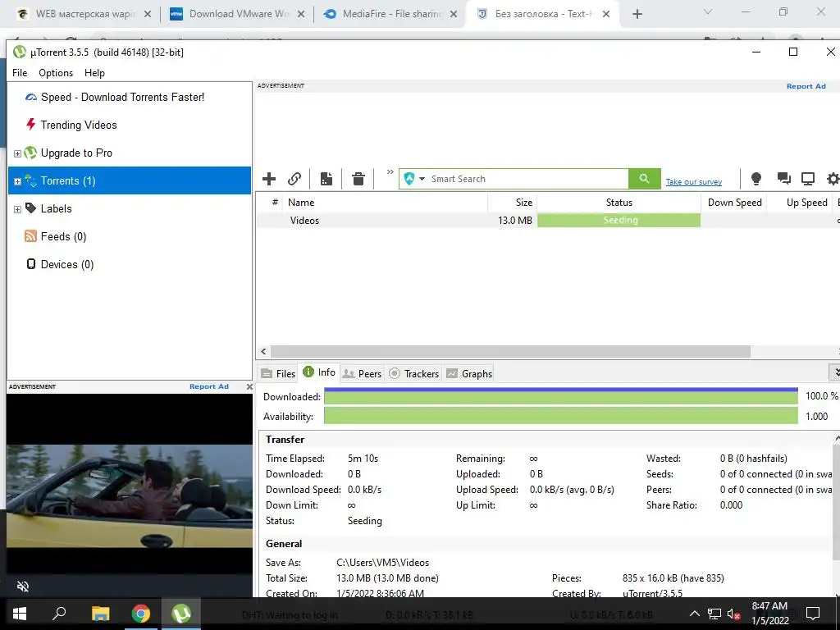
Task: Click the Add Torrent plus icon
Action: pos(269,179)
